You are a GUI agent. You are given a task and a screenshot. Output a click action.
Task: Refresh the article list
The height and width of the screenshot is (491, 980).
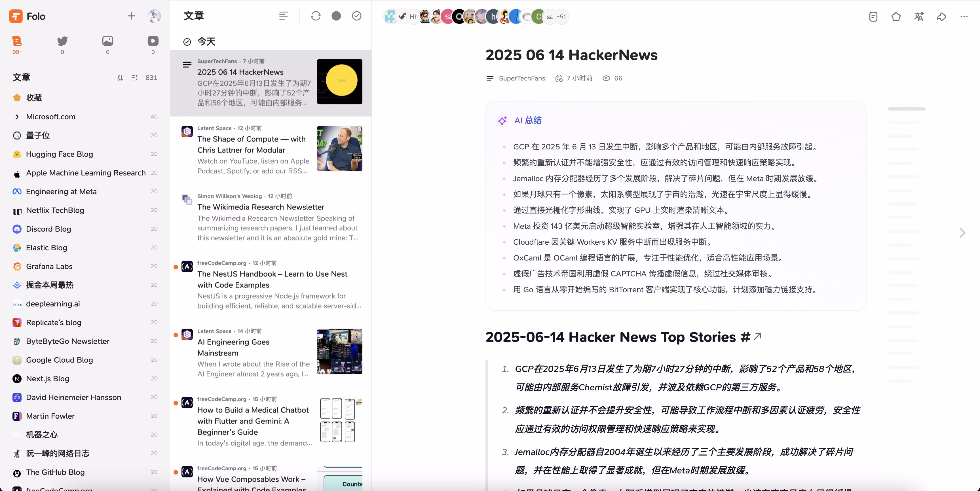316,16
